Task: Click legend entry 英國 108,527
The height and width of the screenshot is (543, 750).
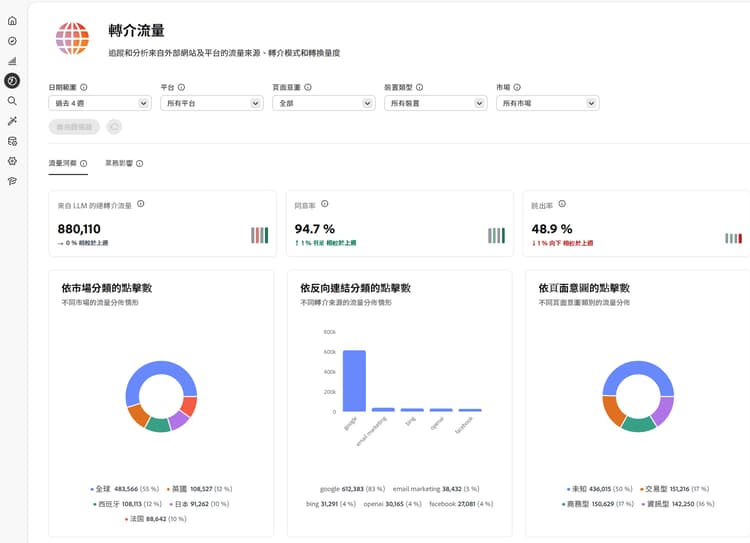Action: point(199,489)
